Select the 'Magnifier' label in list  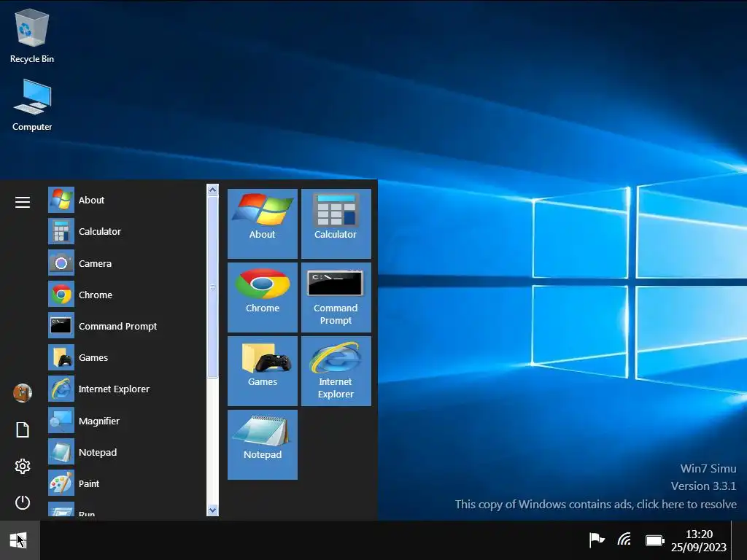99,421
